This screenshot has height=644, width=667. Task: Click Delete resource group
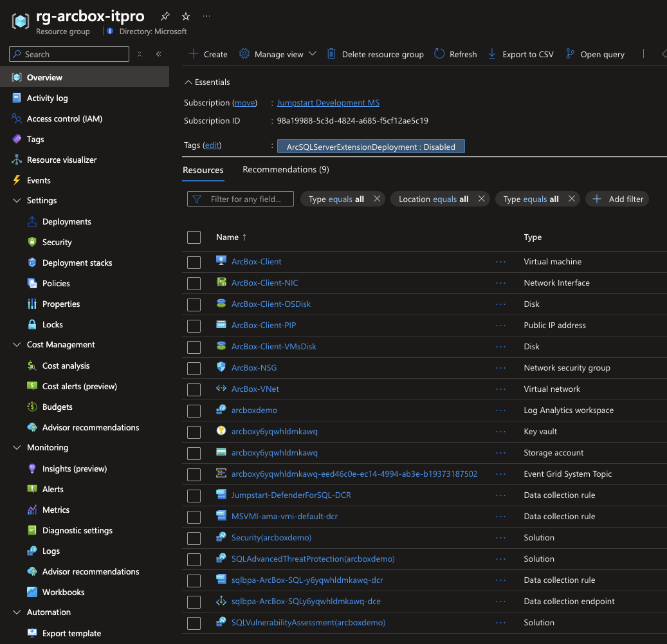point(375,54)
